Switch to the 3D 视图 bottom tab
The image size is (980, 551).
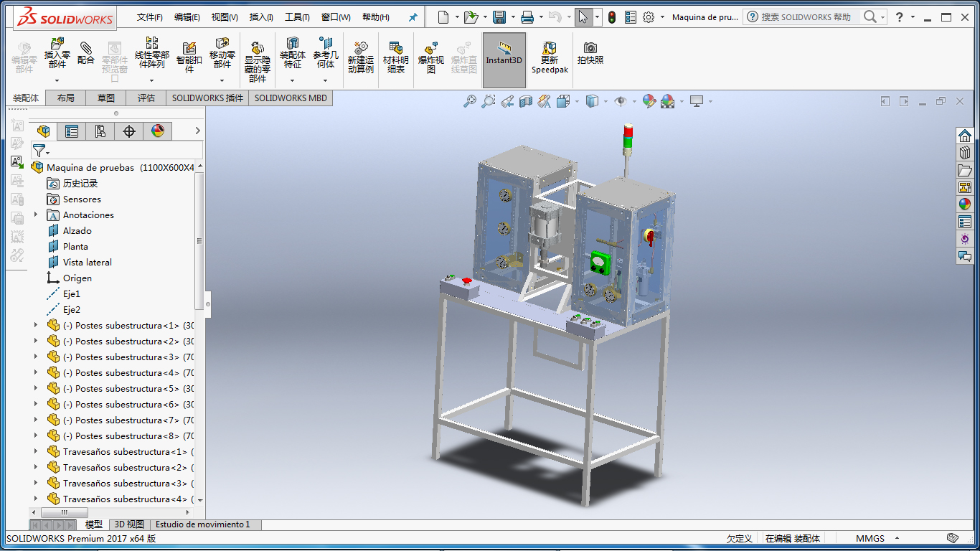[x=129, y=524]
